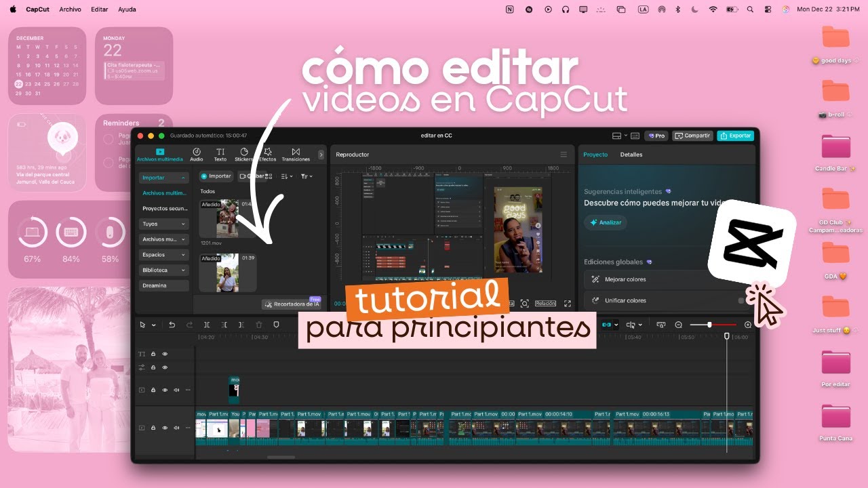Zoom out timeline with minus magnifier
Screen dimensions: 868x488
(679, 325)
